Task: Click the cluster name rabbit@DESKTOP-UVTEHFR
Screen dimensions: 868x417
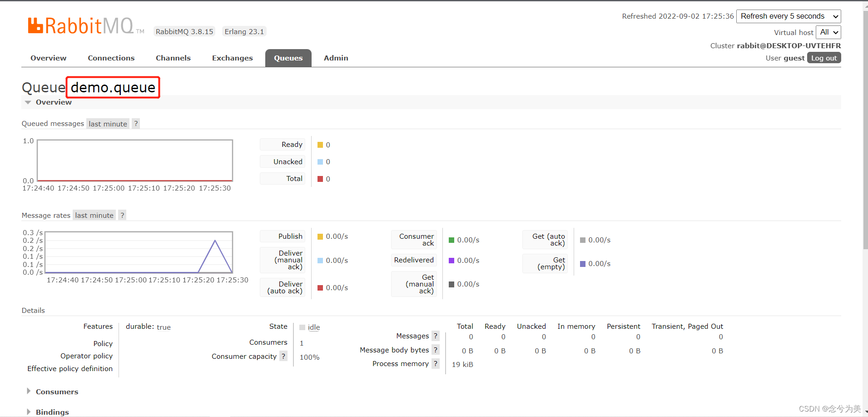Action: click(x=789, y=45)
